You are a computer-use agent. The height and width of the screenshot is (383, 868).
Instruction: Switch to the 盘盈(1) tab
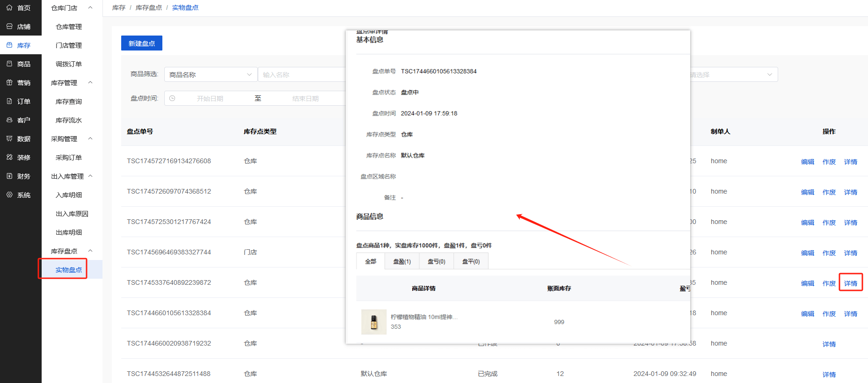pyautogui.click(x=402, y=261)
